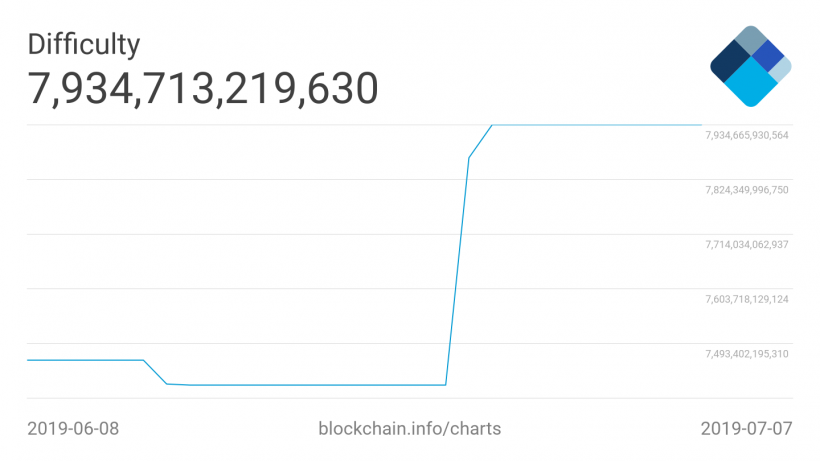Click the 7,493,402,195,310 axis label
This screenshot has width=820, height=461.
pyautogui.click(x=747, y=354)
